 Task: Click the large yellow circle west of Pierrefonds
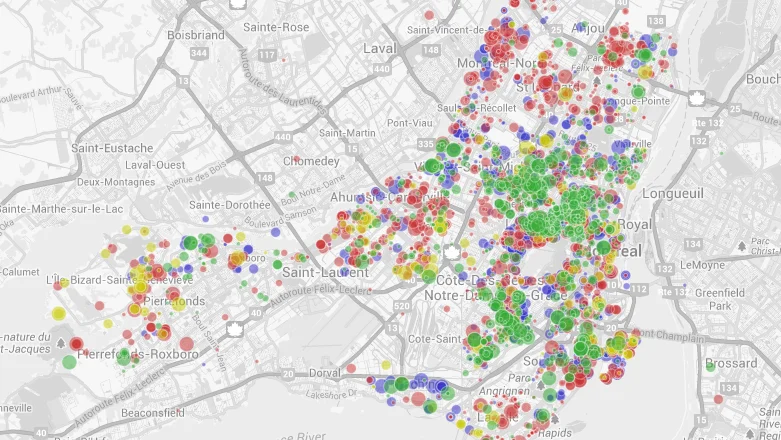click(59, 313)
